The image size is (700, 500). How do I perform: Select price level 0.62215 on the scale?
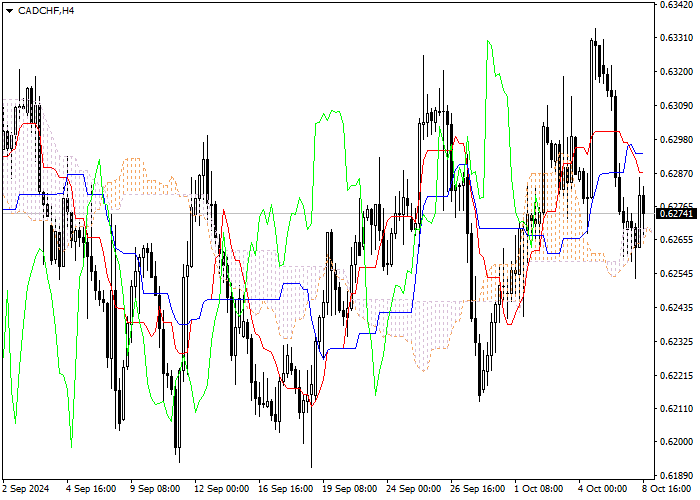[676, 375]
